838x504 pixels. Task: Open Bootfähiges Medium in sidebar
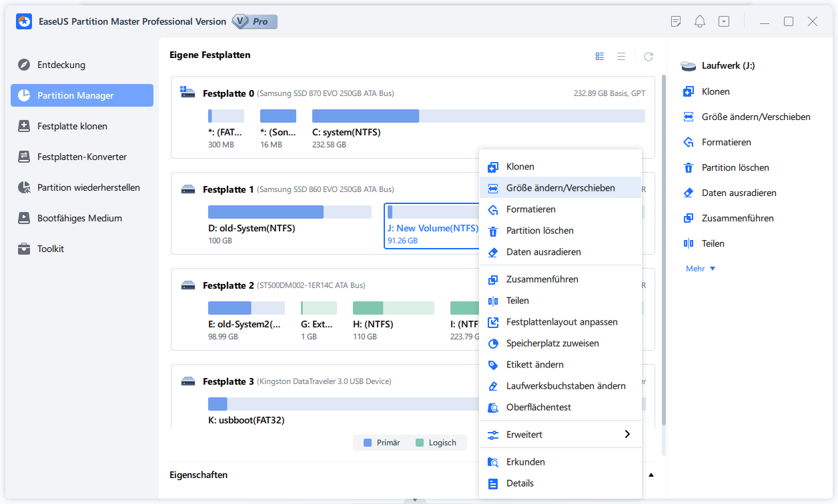pyautogui.click(x=82, y=218)
